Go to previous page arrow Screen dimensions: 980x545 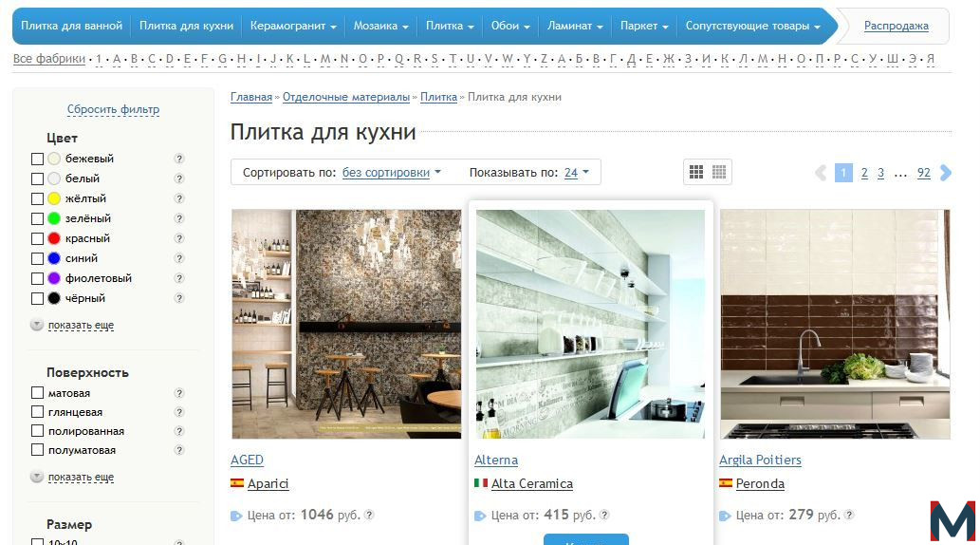click(x=821, y=173)
